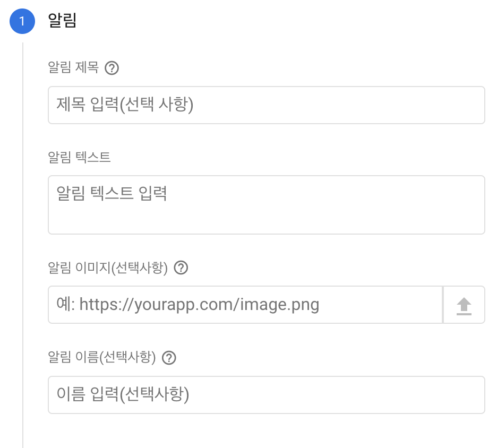Click the vertical stepper line below step 1

point(23,245)
